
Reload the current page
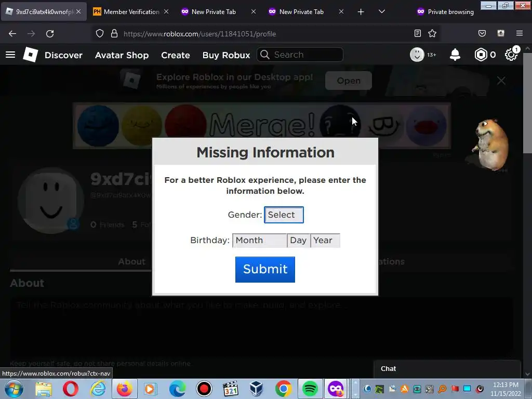click(x=50, y=34)
